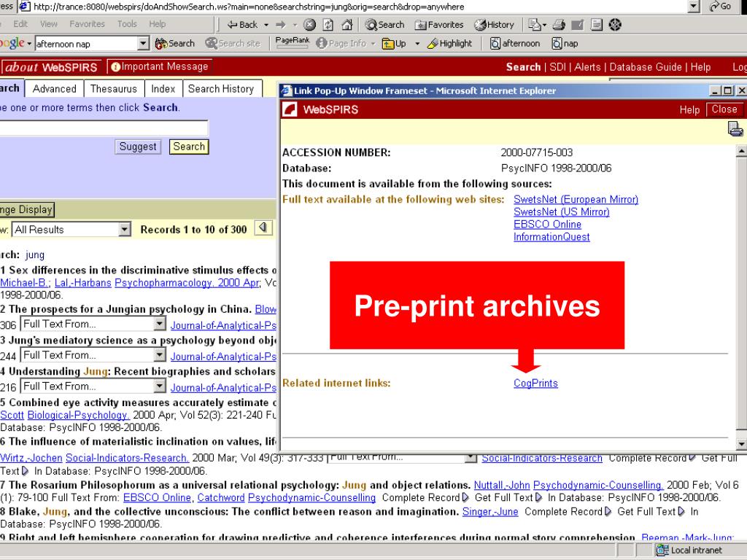Open the Google search box dropdown
This screenshot has width=747, height=560.
[144, 44]
